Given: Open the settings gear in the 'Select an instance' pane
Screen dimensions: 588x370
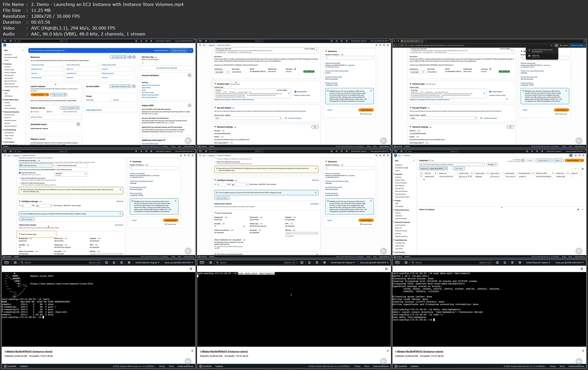Looking at the screenshot, I should (x=578, y=210).
